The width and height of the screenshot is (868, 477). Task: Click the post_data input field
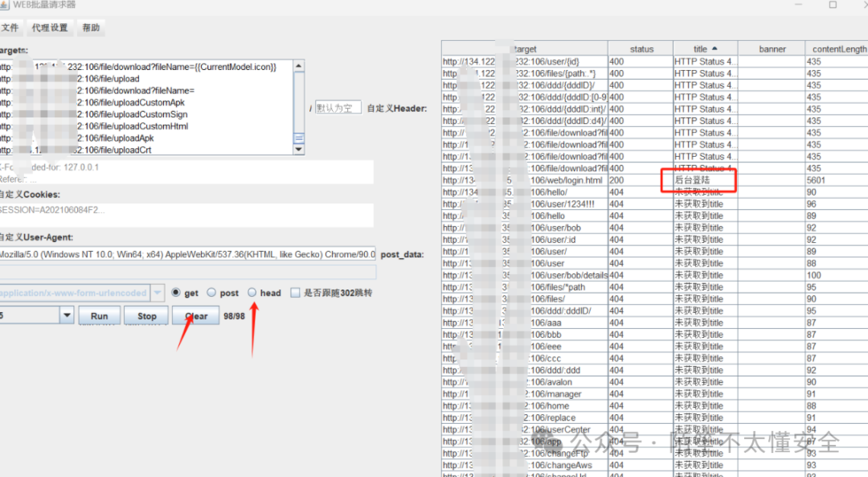point(187,272)
